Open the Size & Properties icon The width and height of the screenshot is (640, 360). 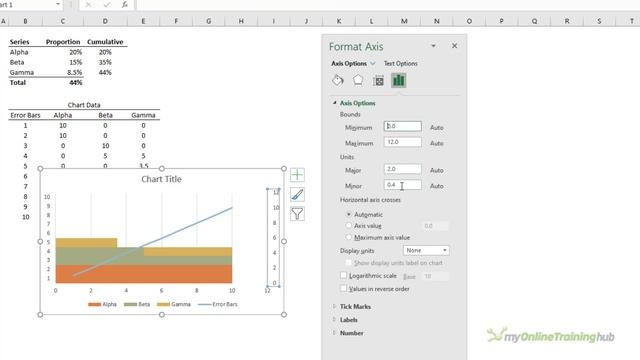tap(378, 80)
